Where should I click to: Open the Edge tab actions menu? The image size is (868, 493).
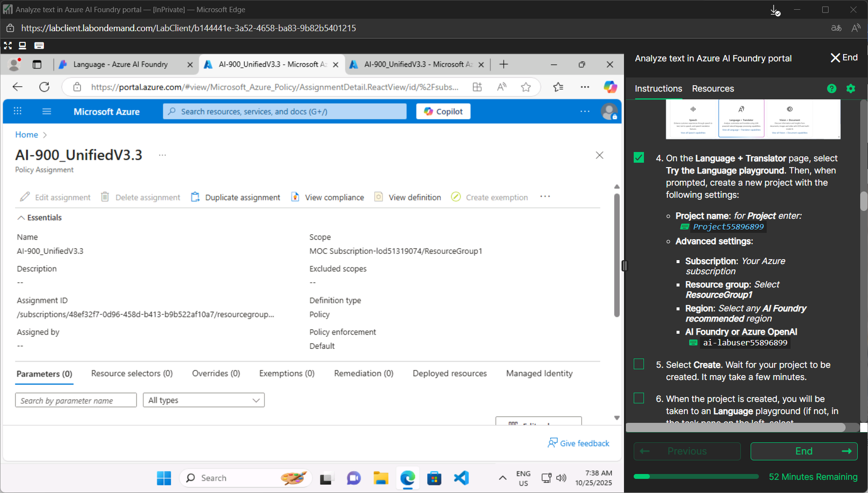click(x=37, y=64)
